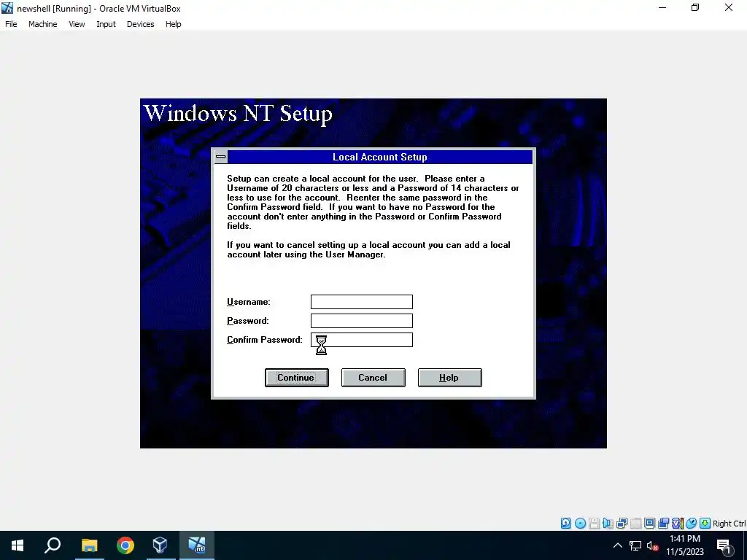The width and height of the screenshot is (747, 560).
Task: Show hidden system tray icons
Action: pos(617,545)
